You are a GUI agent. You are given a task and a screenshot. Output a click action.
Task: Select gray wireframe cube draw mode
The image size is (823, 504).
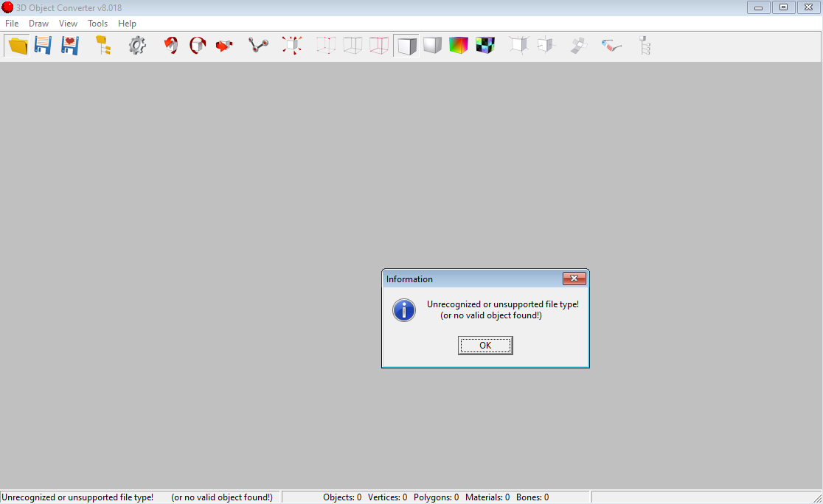[353, 46]
